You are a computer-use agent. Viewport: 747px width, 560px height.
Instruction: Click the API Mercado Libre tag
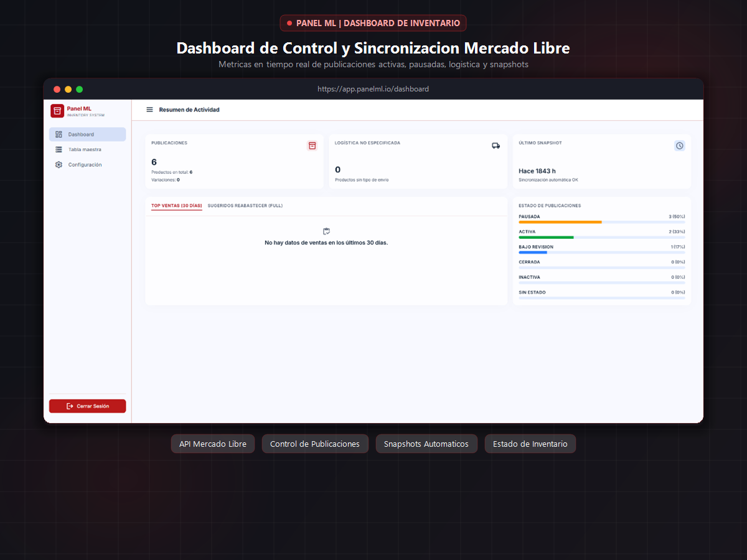[213, 444]
